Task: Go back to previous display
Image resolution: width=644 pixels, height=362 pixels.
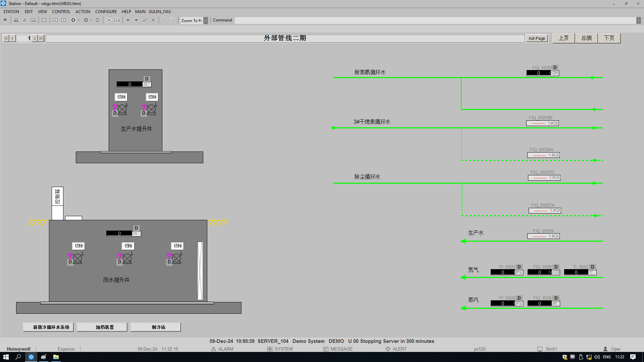Action: click(x=73, y=20)
